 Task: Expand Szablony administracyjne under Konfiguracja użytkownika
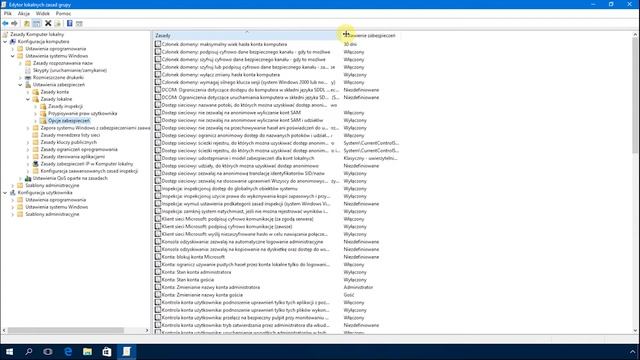(x=13, y=214)
